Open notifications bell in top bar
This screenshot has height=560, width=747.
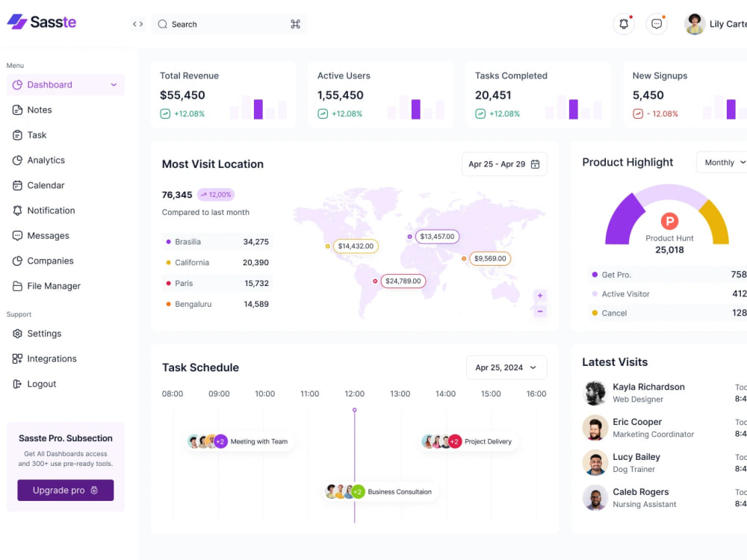tap(624, 24)
